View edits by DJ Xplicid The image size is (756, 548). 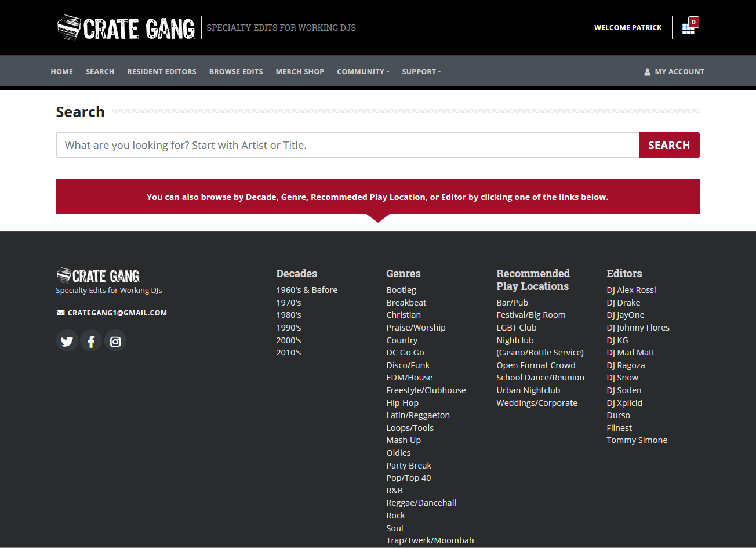[x=624, y=403]
